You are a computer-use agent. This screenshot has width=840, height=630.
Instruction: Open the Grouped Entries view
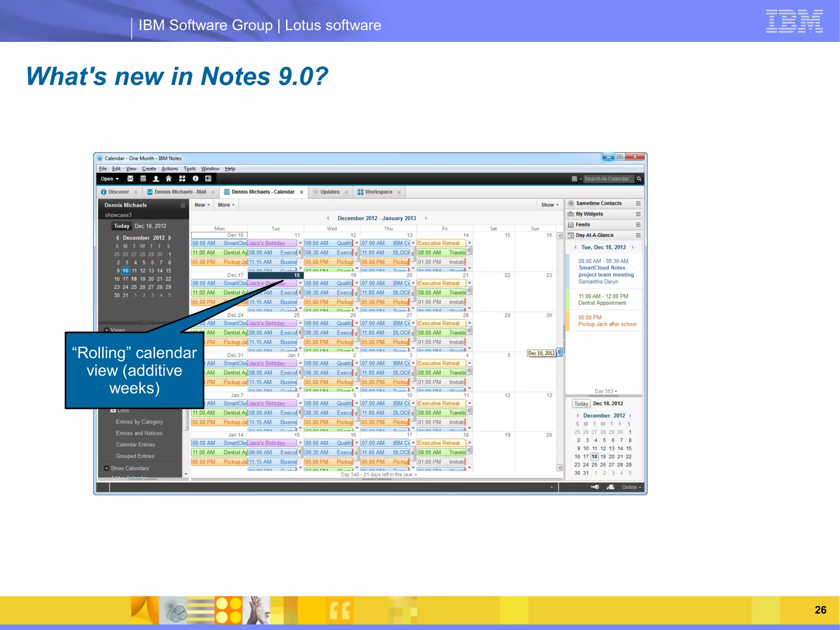coord(135,456)
